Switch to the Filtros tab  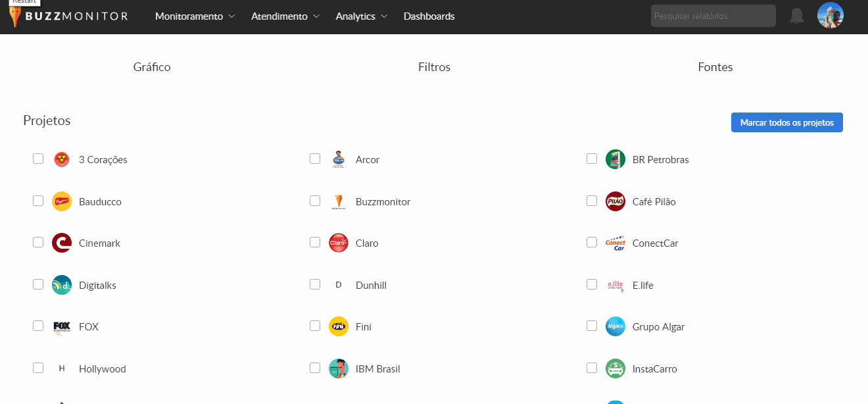pyautogui.click(x=434, y=67)
